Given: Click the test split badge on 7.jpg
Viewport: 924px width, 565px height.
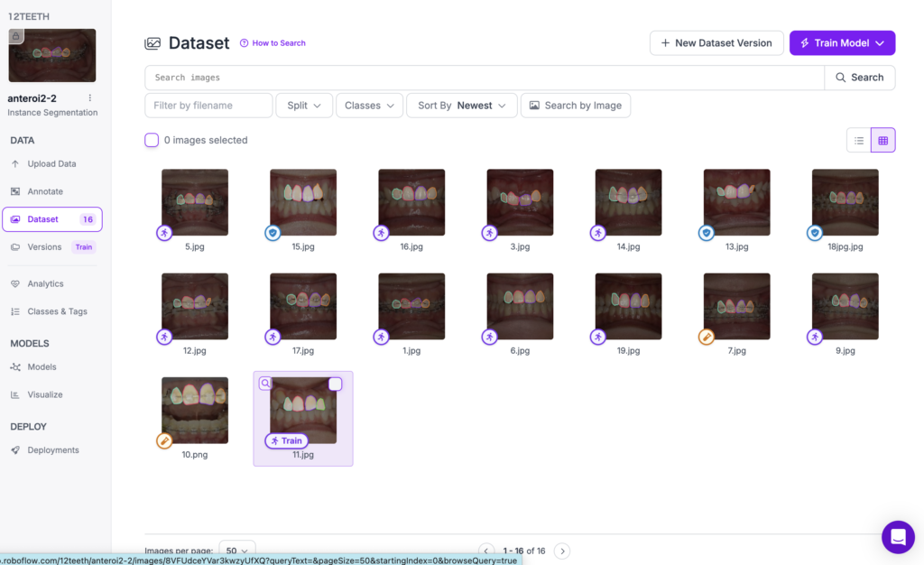Looking at the screenshot, I should click(707, 337).
